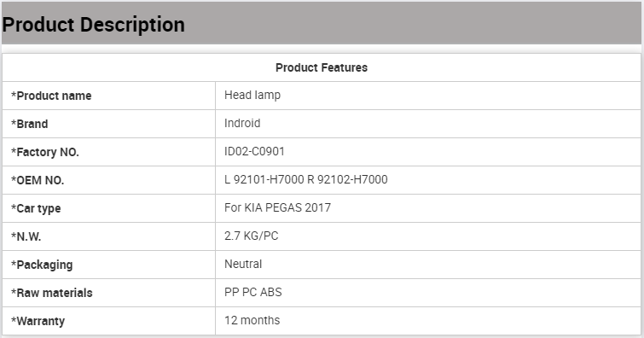Click the *Packaging label
The width and height of the screenshot is (644, 338).
point(42,265)
